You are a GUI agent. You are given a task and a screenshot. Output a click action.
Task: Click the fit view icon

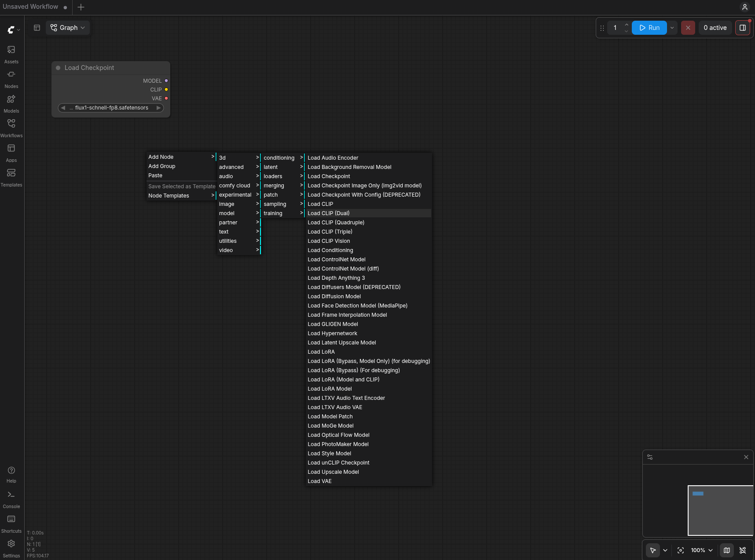coord(681,550)
